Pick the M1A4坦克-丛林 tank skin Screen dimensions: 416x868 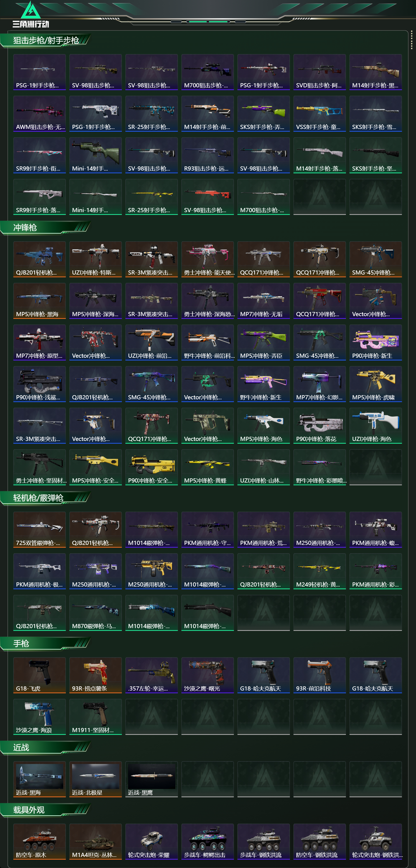pyautogui.click(x=95, y=841)
